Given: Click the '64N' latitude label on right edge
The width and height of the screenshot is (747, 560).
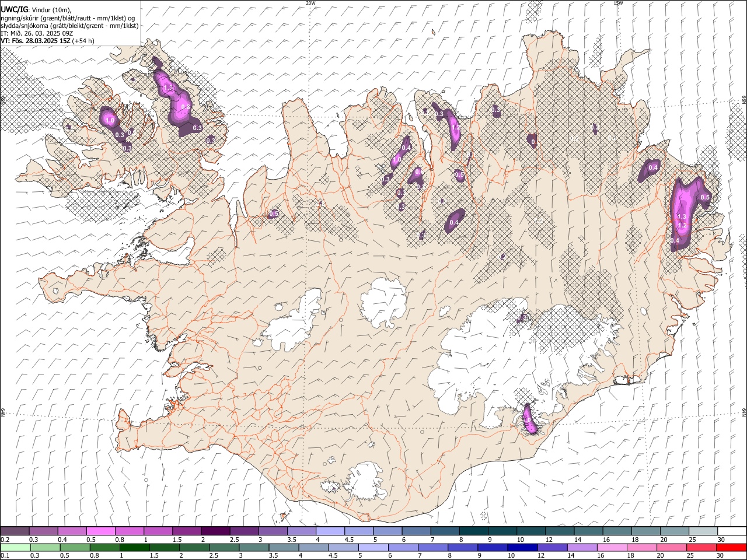Looking at the screenshot, I should [744, 412].
